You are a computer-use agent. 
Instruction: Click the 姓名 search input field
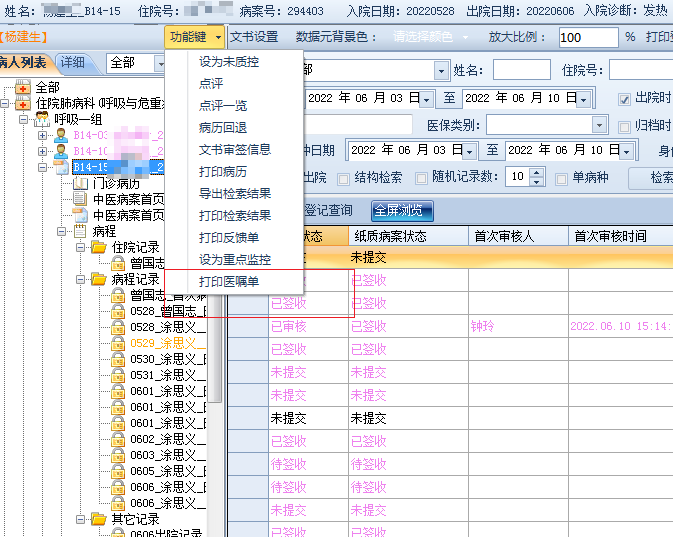tap(521, 70)
